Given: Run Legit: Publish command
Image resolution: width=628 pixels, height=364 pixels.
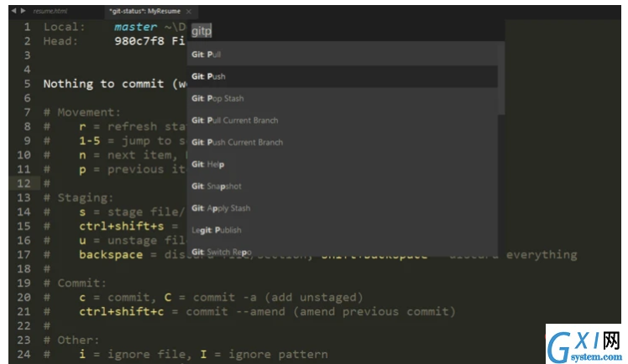Looking at the screenshot, I should [343, 231].
